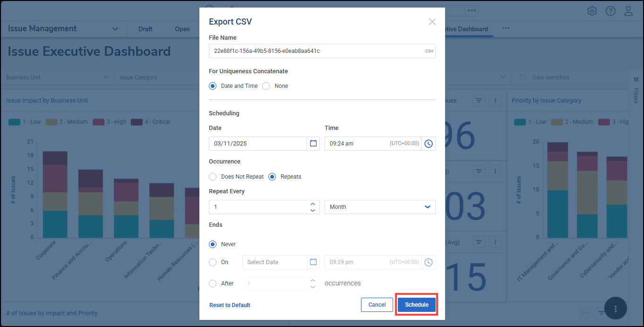Screen dimensions: 644x327
Task: Open the user profile icon
Action: click(628, 11)
